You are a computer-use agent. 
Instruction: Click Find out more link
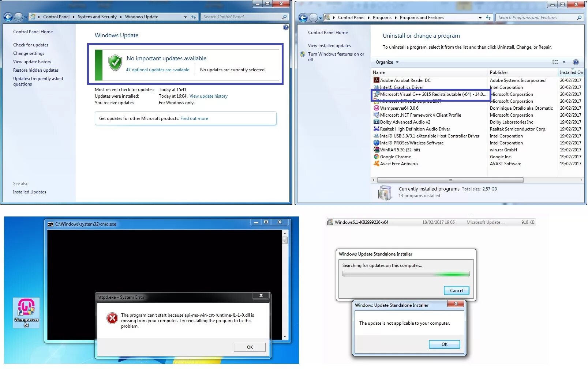click(x=194, y=118)
